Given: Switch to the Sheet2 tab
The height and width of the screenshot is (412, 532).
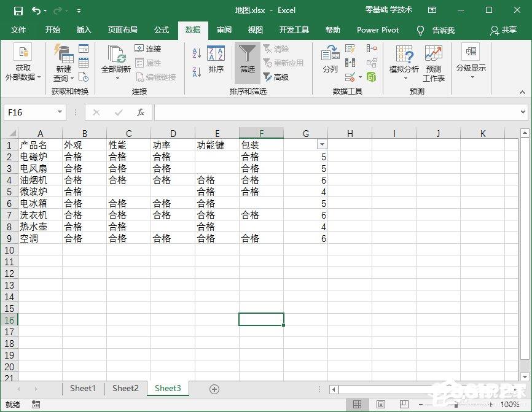Looking at the screenshot, I should pyautogui.click(x=125, y=388).
